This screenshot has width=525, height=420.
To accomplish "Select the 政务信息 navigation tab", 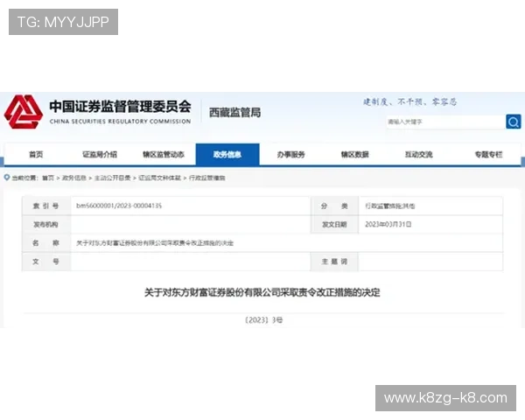I will [x=227, y=154].
